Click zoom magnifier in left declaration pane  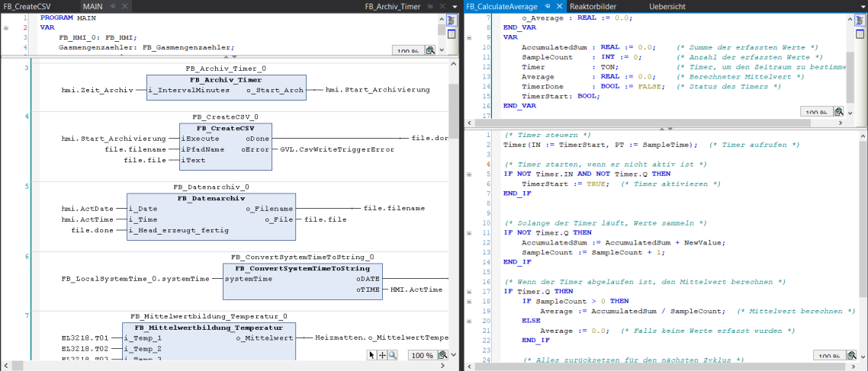[430, 50]
